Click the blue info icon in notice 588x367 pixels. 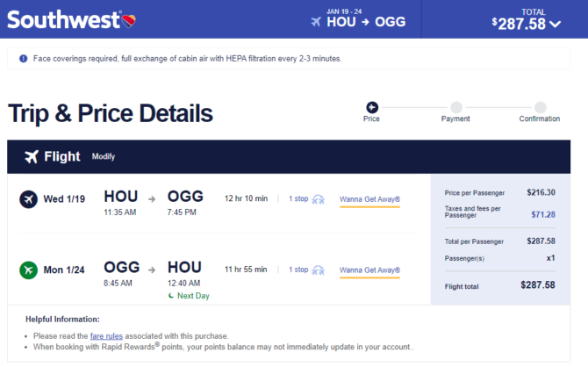[x=23, y=59]
